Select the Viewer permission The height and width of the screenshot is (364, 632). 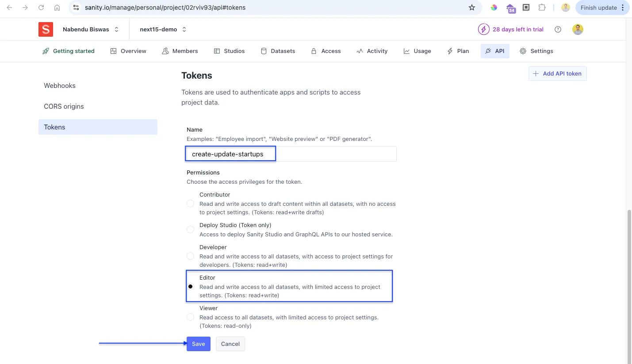point(190,317)
